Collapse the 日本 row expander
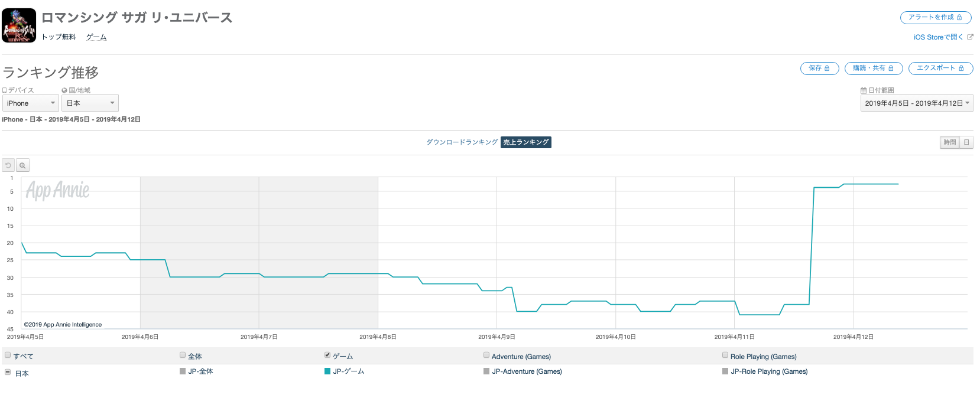Screen dimensions: 980x398 8,372
